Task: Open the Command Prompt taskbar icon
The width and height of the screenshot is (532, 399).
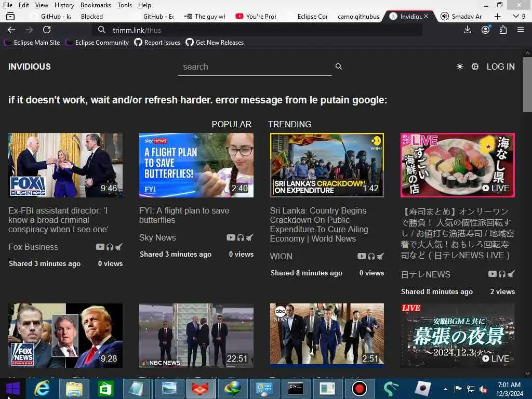Action: pos(296,389)
